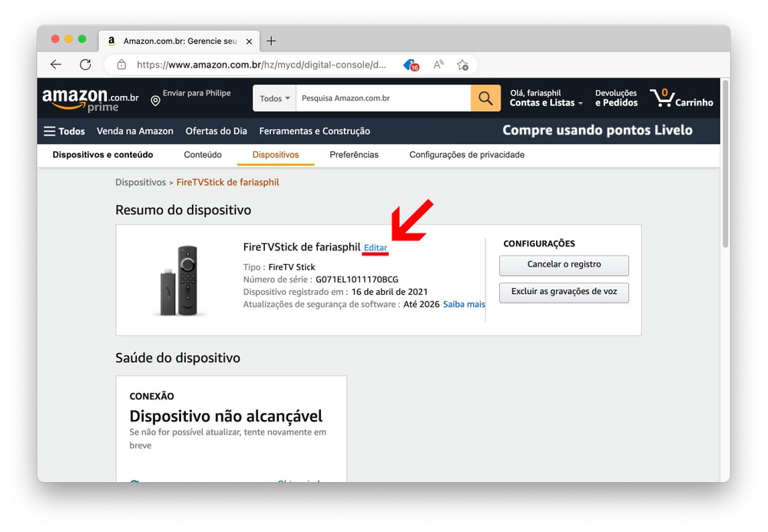Viewport: 768px width, 532px height.
Task: Click the Pesquisa Amazon.com.br search field
Action: [383, 98]
